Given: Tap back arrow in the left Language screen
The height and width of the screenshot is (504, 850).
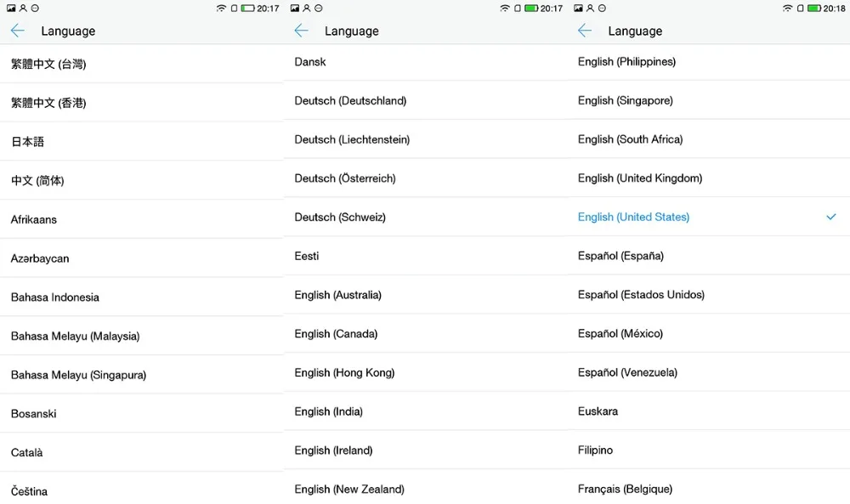Looking at the screenshot, I should click(x=17, y=31).
